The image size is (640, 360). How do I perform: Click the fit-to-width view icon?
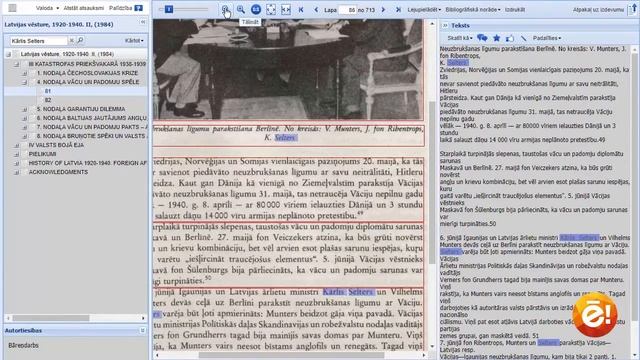coord(286,9)
